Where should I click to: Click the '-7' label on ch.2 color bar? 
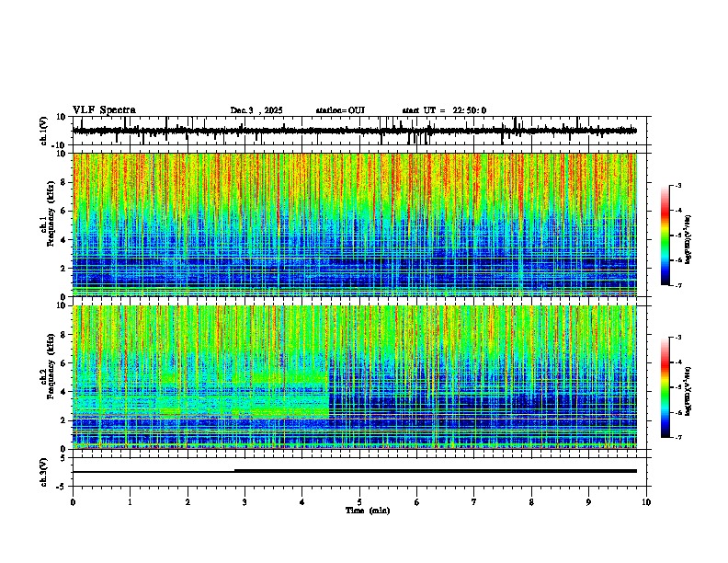tap(678, 437)
